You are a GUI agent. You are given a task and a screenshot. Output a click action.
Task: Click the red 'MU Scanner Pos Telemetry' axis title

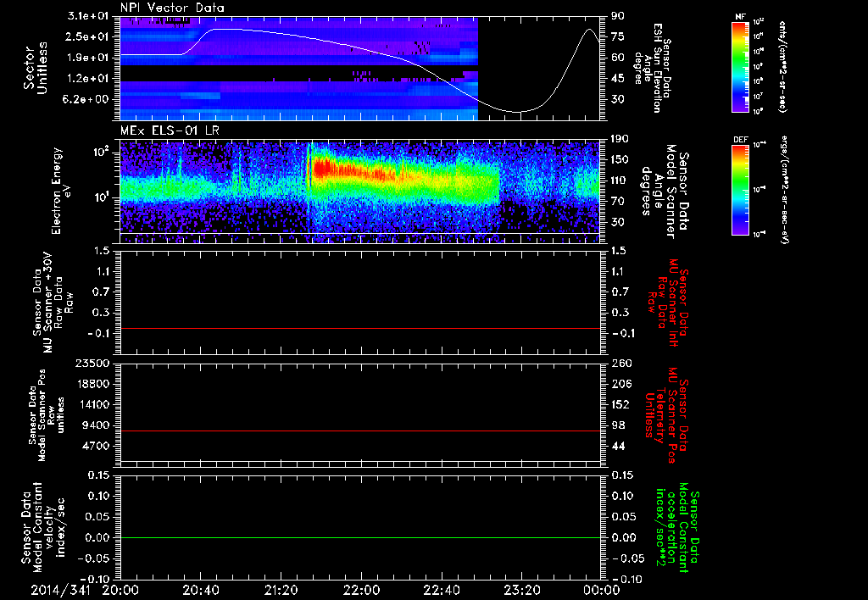[667, 415]
